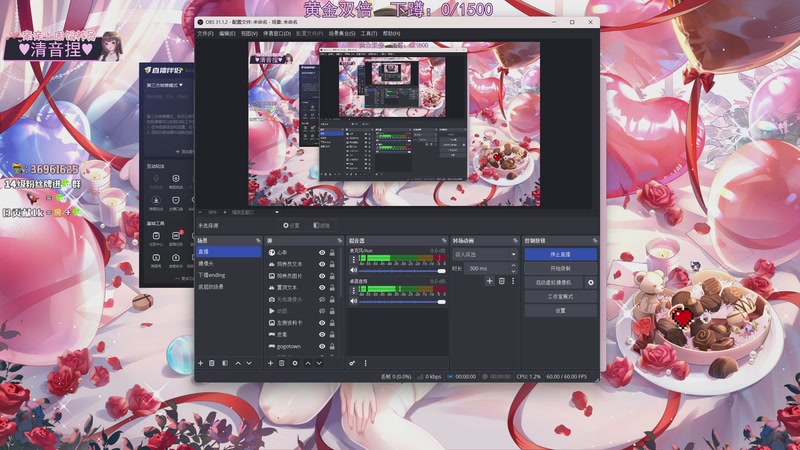Remove the selected scene with the trash icon
800x450 pixels.
[x=212, y=363]
